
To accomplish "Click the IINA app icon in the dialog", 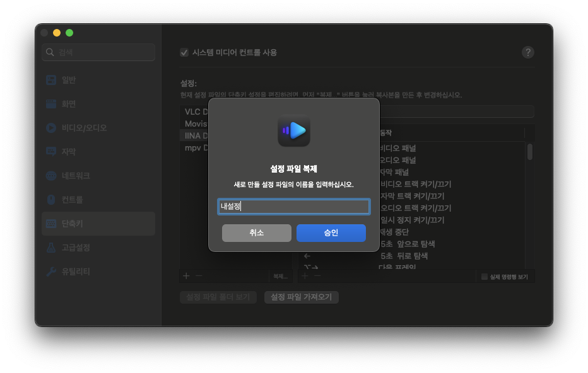I will [x=293, y=130].
